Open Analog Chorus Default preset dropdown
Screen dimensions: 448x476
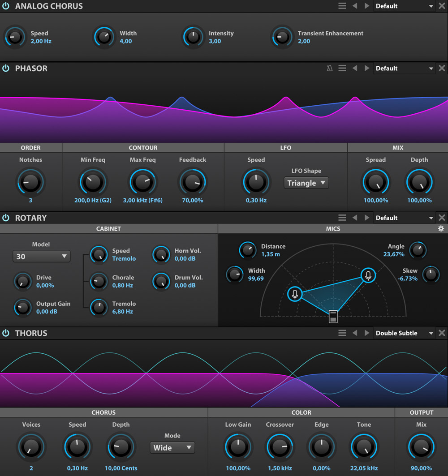point(404,6)
